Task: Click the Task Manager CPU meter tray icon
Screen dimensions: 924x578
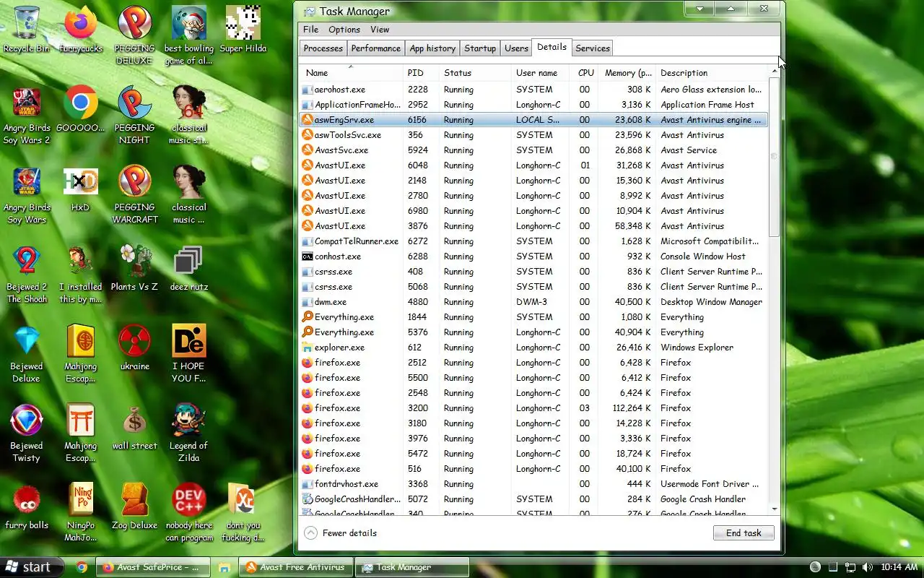Action: tap(832, 567)
